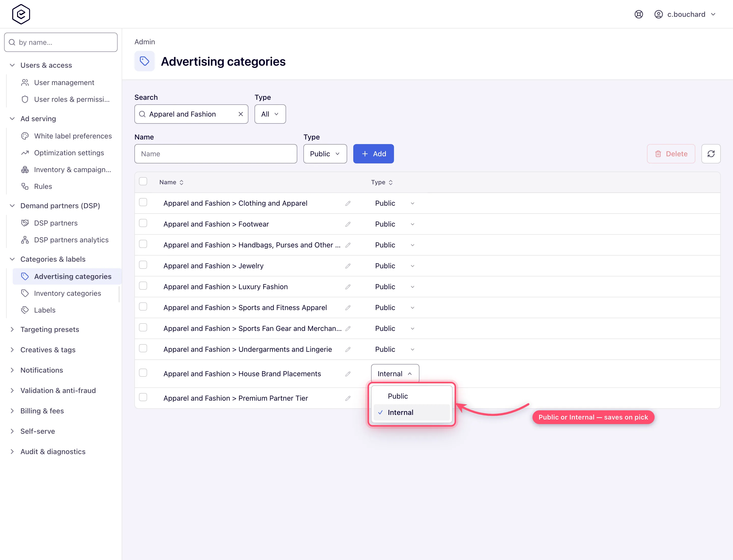This screenshot has width=733, height=560.
Task: Click palette icon for White label preferences
Action: (x=25, y=136)
